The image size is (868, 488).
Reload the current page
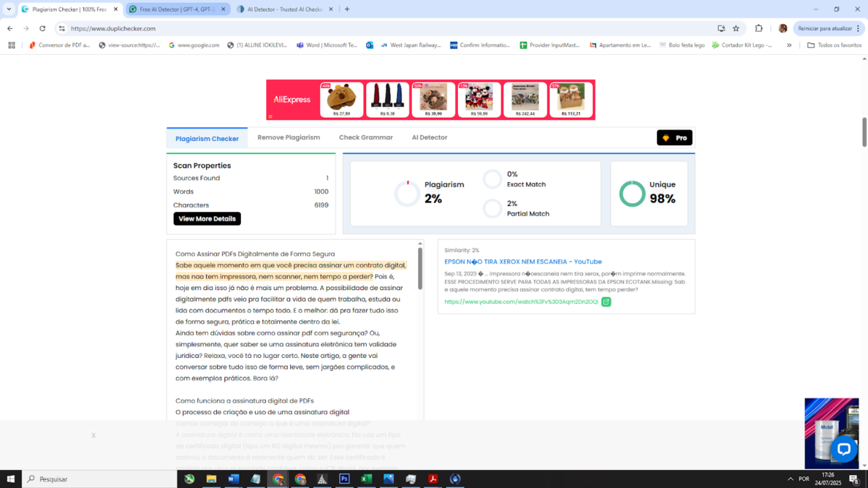[x=43, y=28]
